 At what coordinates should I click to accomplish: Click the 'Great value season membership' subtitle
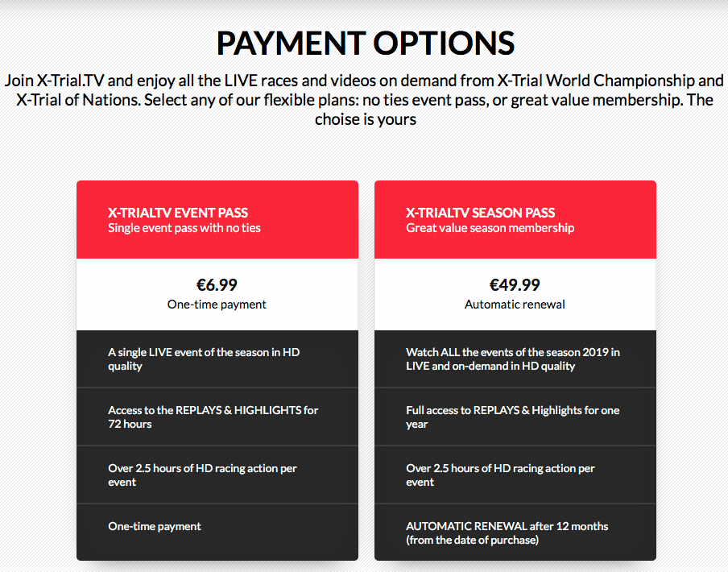[x=490, y=228]
